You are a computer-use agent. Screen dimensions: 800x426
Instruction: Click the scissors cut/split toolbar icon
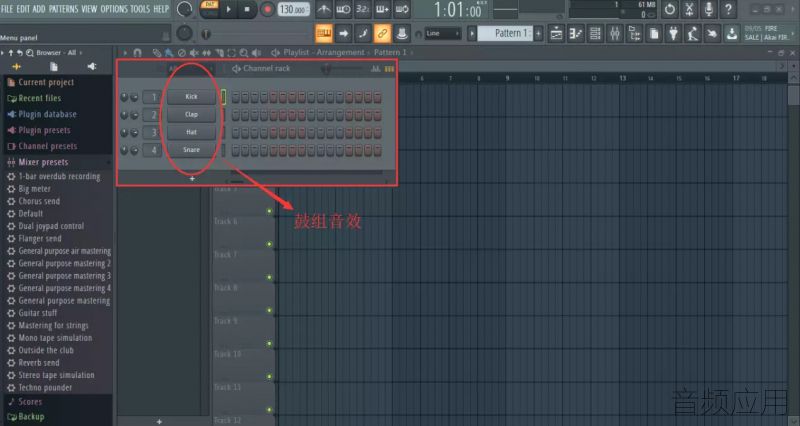[689, 9]
